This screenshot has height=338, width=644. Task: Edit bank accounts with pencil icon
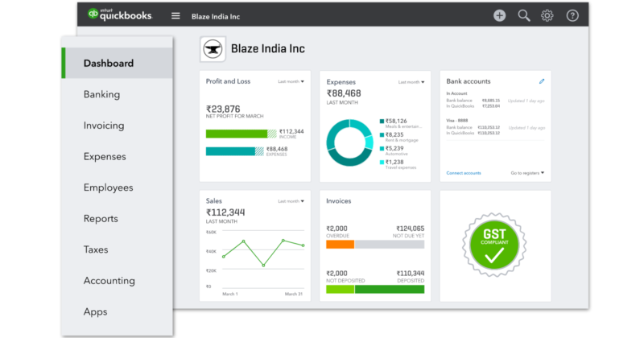[x=542, y=81]
